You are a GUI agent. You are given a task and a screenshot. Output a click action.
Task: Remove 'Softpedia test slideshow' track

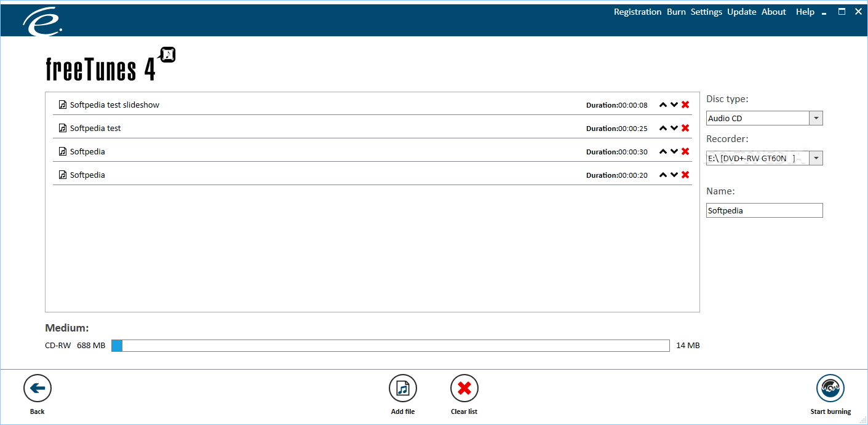[x=685, y=105]
